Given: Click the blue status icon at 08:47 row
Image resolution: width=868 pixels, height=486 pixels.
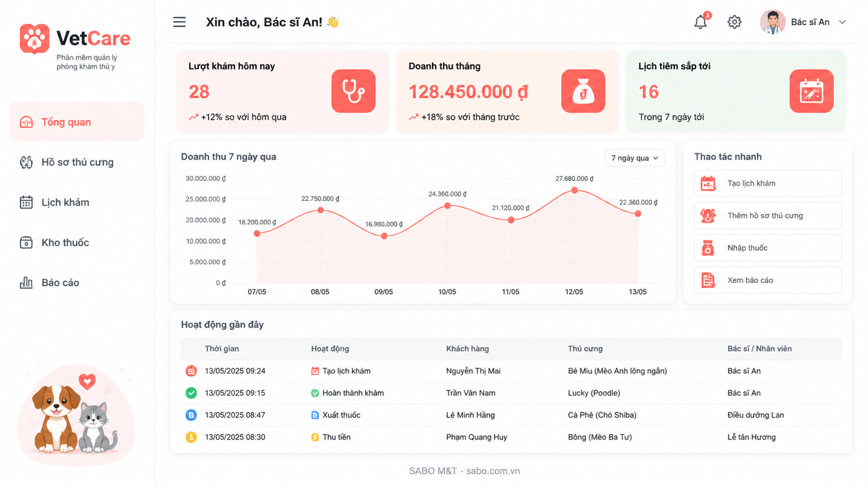Looking at the screenshot, I should (x=191, y=415).
